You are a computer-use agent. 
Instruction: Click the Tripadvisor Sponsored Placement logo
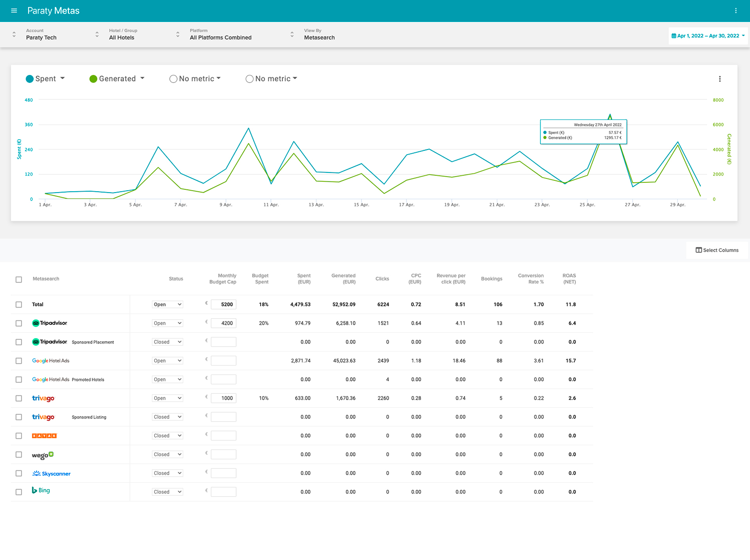coord(49,342)
